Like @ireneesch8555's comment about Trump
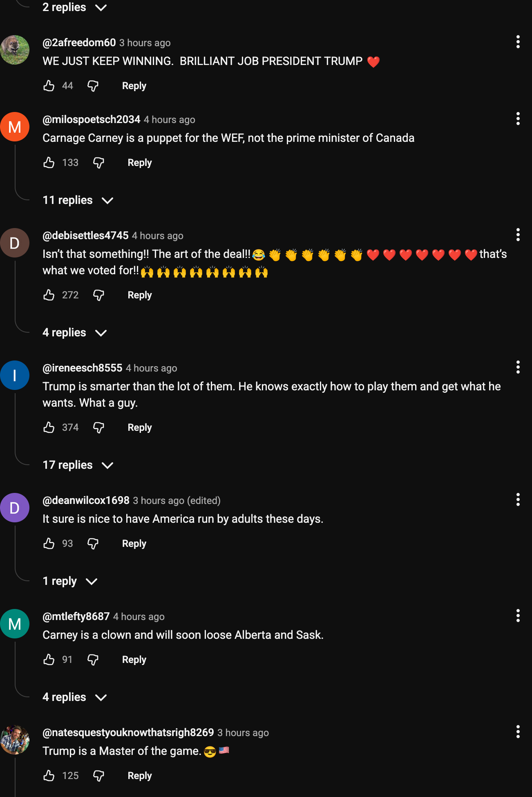The width and height of the screenshot is (532, 797). tap(49, 428)
